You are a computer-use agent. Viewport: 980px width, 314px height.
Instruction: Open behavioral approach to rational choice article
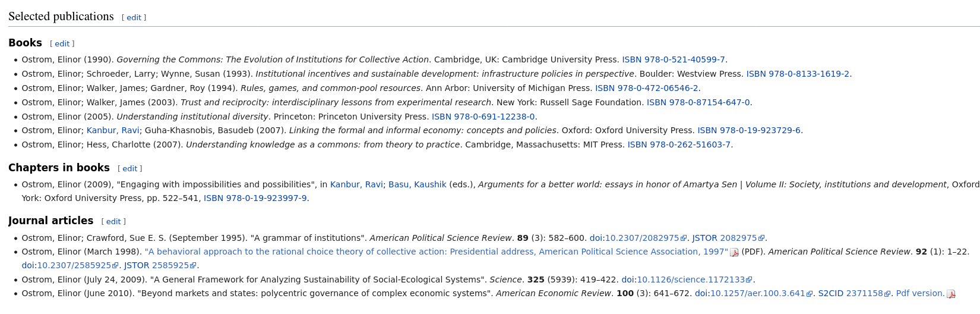click(437, 252)
